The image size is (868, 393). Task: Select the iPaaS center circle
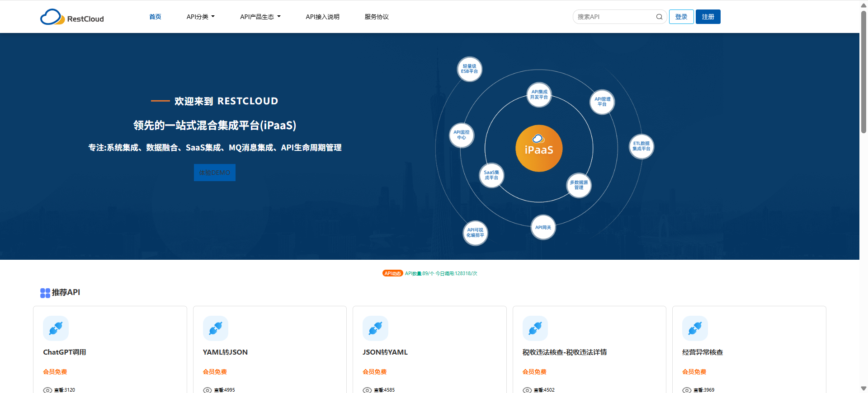point(539,148)
